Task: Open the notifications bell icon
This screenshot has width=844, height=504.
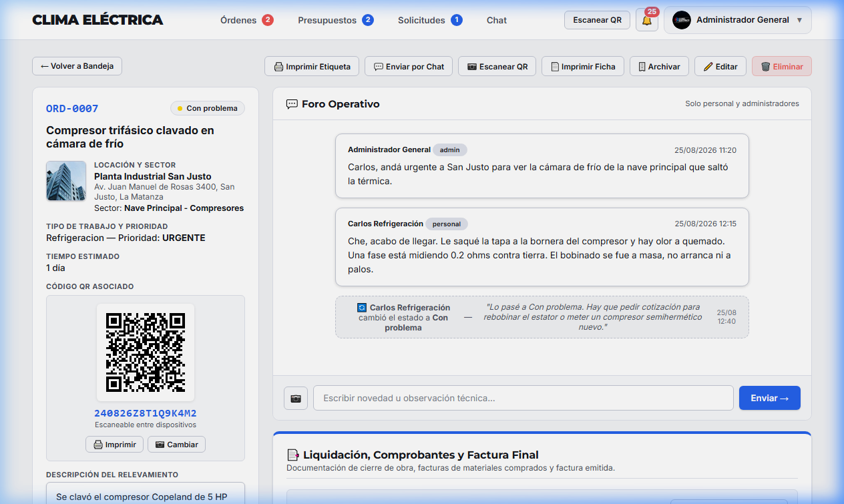Action: pyautogui.click(x=647, y=20)
